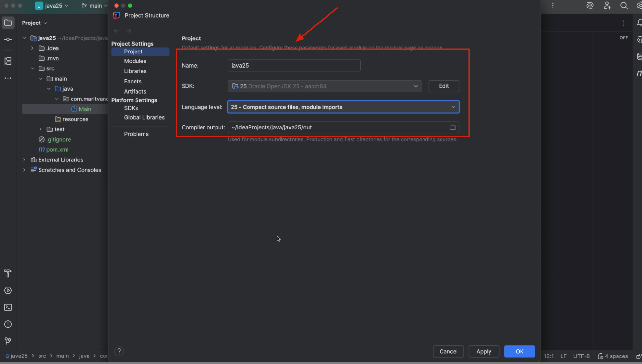642x364 pixels.
Task: Open the SDK dropdown
Action: coord(325,86)
